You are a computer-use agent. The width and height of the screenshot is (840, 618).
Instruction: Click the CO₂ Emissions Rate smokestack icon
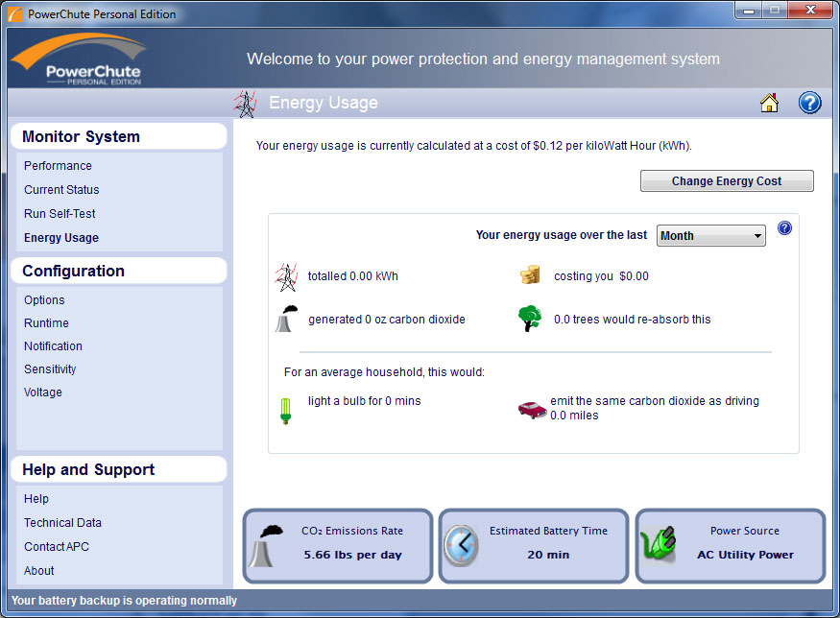point(266,546)
